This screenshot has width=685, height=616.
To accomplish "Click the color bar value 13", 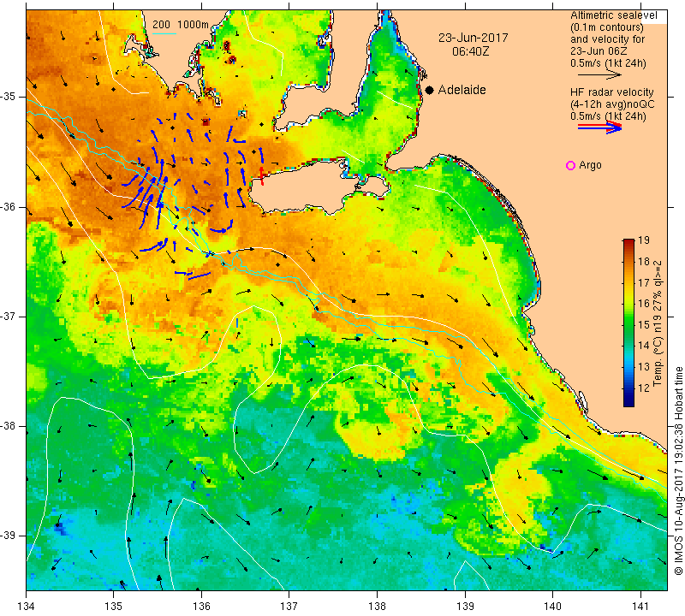I will 644,366.
